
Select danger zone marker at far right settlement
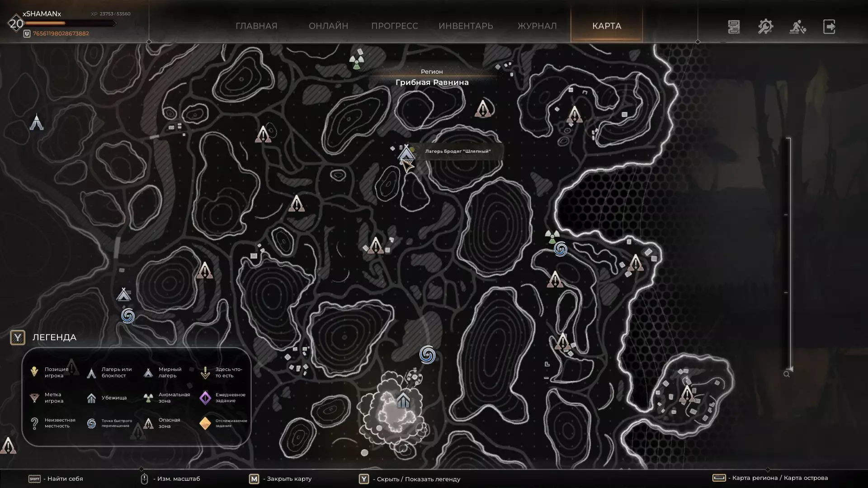coord(687,394)
